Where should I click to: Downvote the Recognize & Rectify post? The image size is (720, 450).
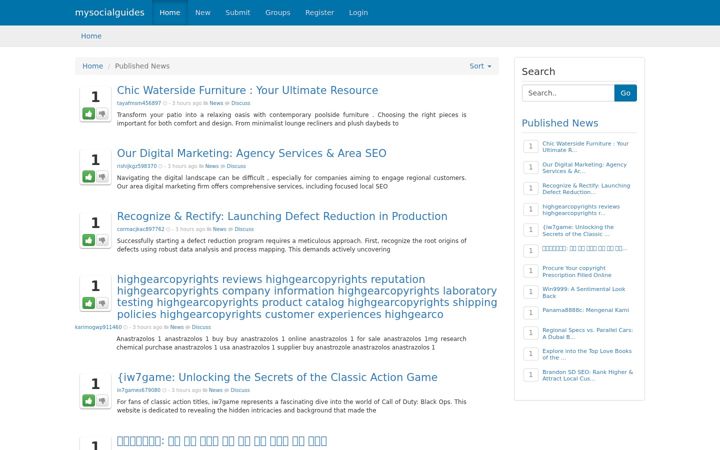[x=102, y=240]
